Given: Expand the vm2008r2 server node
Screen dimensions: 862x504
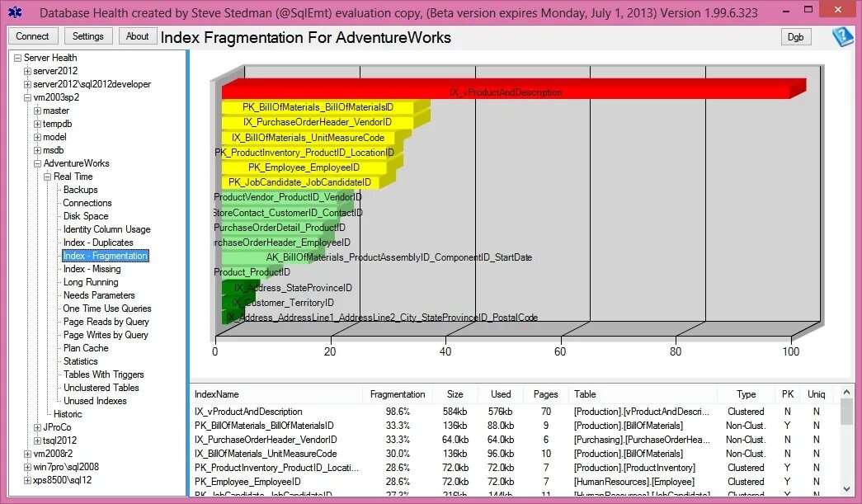Looking at the screenshot, I should coord(26,453).
